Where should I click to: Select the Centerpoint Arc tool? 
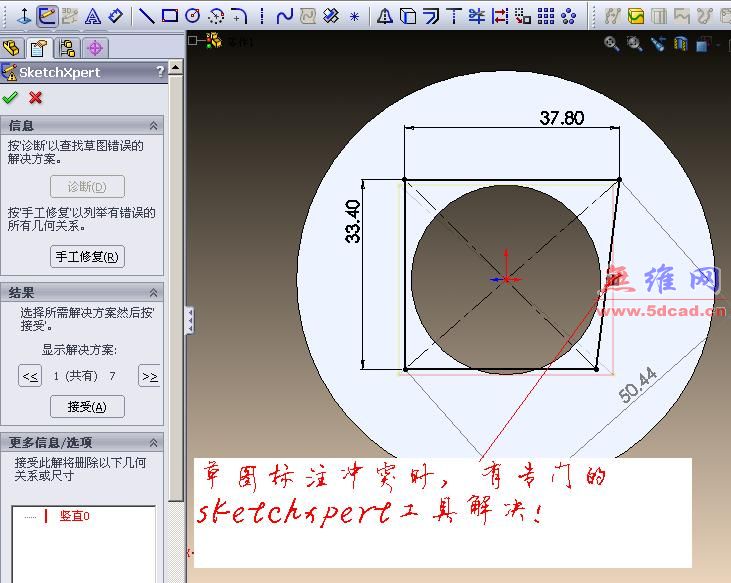(x=215, y=17)
